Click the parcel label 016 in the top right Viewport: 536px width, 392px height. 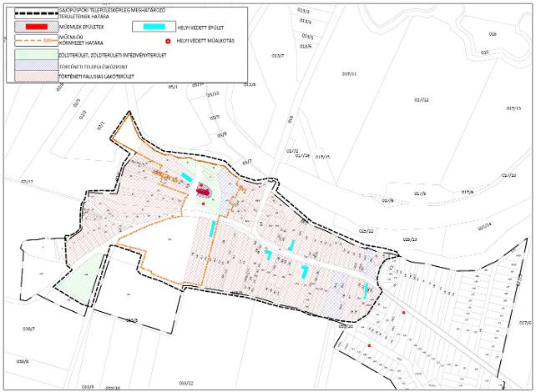492,34
